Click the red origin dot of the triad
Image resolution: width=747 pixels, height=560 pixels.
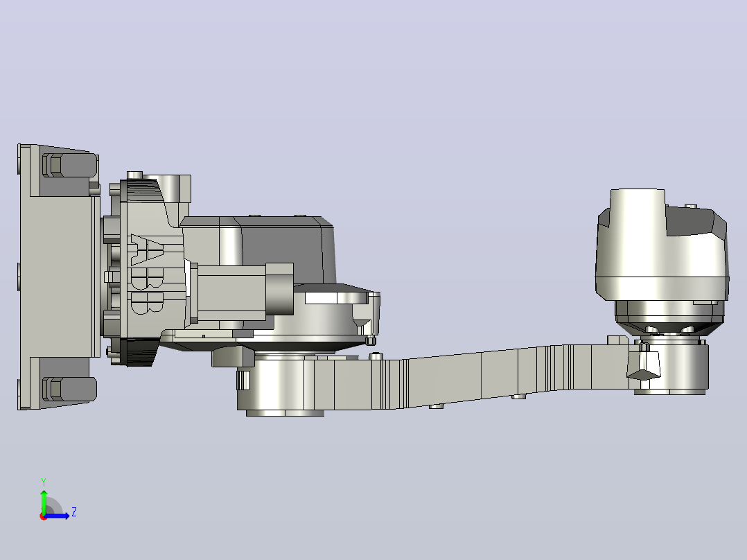(44, 516)
